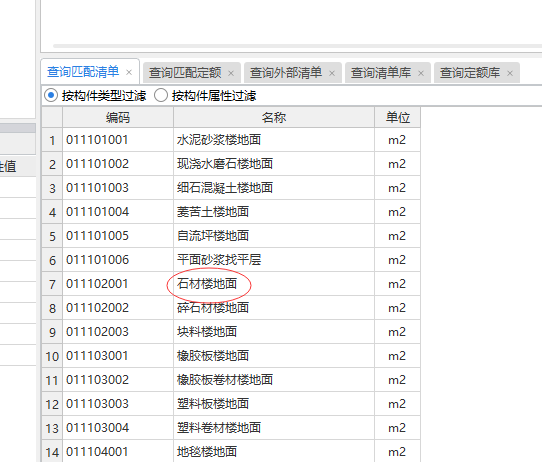Close the 查询匹配清单 tab
Image resolution: width=542 pixels, height=462 pixels.
point(129,73)
